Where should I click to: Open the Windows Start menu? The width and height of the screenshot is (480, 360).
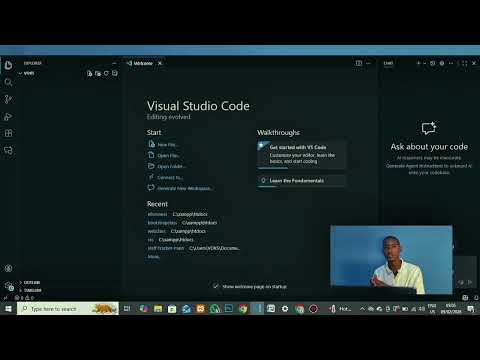8,309
